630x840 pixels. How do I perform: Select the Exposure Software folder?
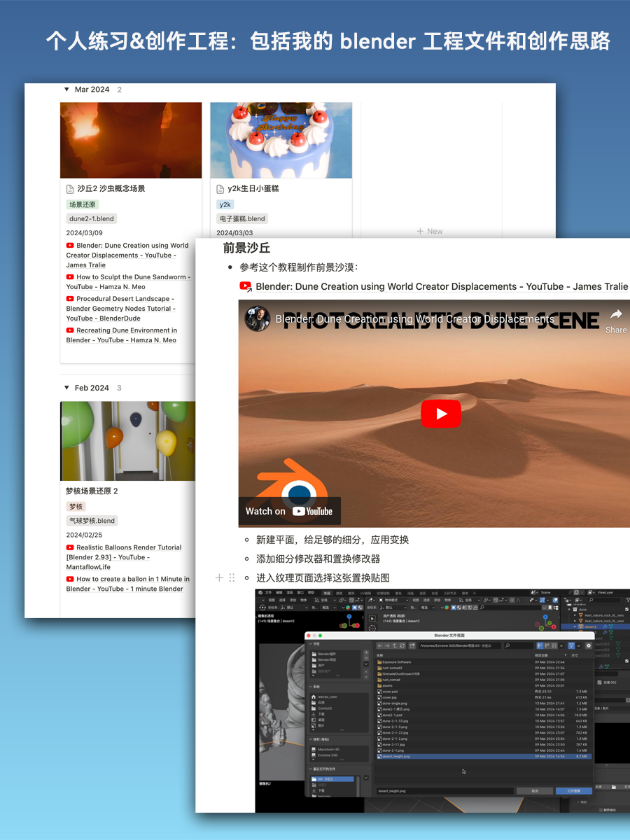click(x=483, y=662)
